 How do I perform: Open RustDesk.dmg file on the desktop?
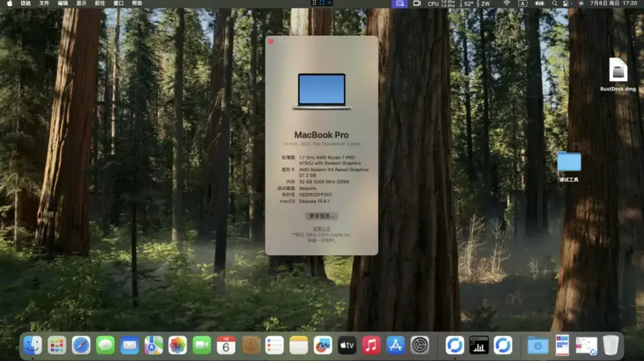pyautogui.click(x=618, y=74)
